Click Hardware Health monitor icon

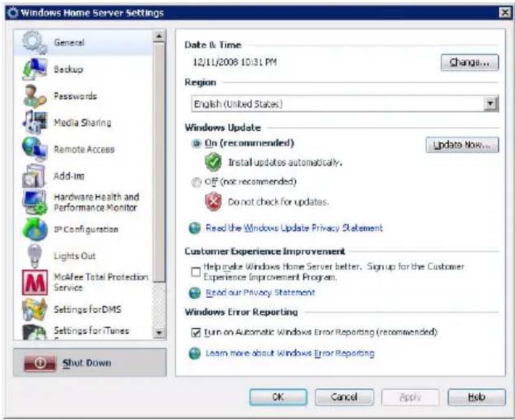pyautogui.click(x=35, y=203)
